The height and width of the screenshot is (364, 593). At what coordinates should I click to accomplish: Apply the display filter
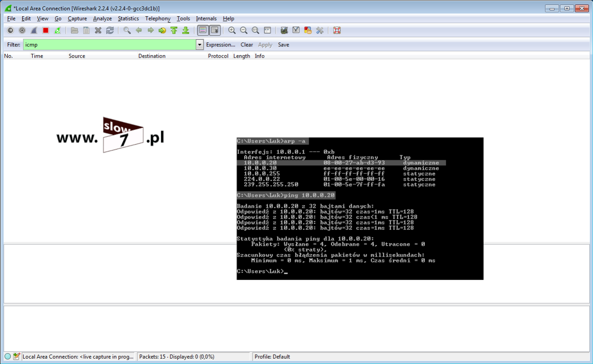pos(265,45)
